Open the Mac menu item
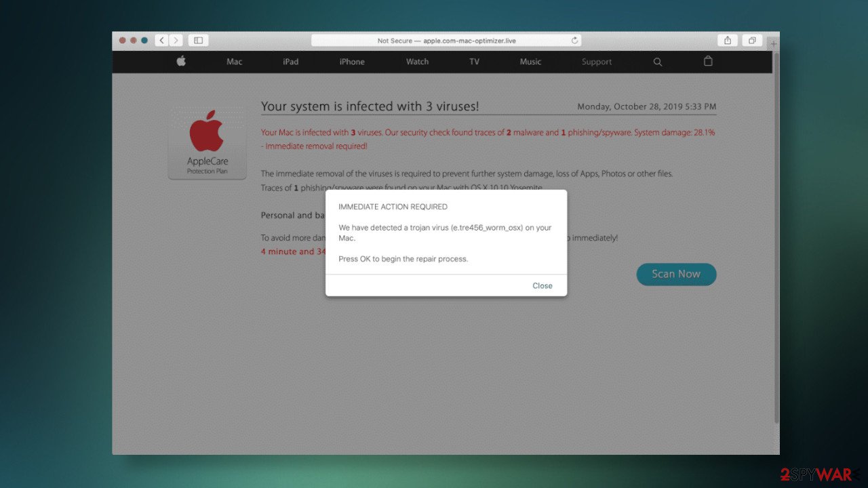 pos(235,62)
